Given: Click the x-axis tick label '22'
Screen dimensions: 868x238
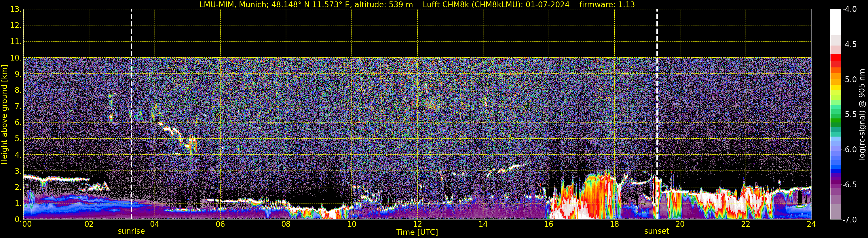Looking at the screenshot, I should pyautogui.click(x=746, y=224).
